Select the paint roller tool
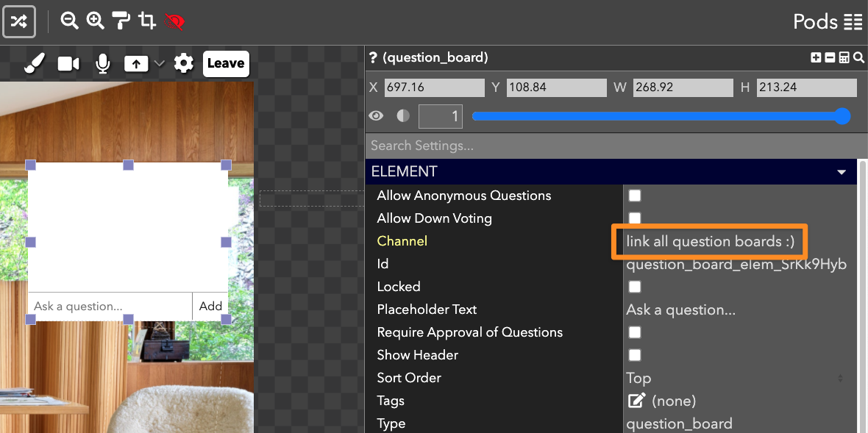 coord(121,21)
